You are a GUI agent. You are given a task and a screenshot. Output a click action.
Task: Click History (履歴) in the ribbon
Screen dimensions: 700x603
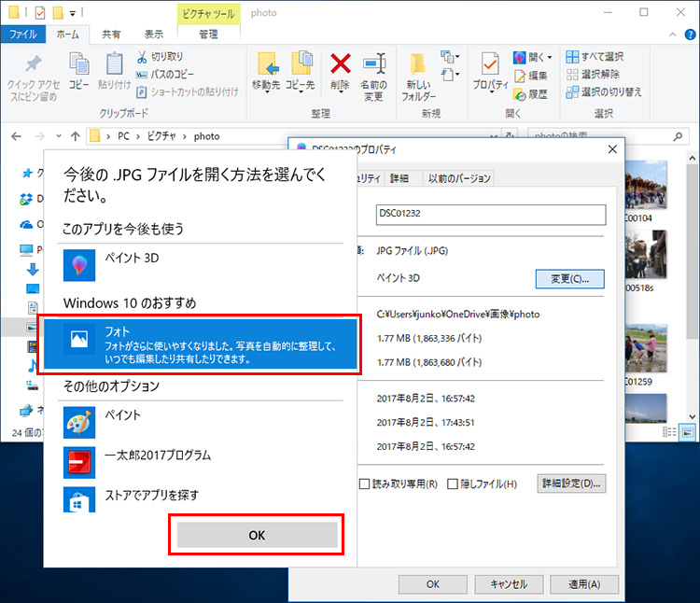pyautogui.click(x=530, y=94)
